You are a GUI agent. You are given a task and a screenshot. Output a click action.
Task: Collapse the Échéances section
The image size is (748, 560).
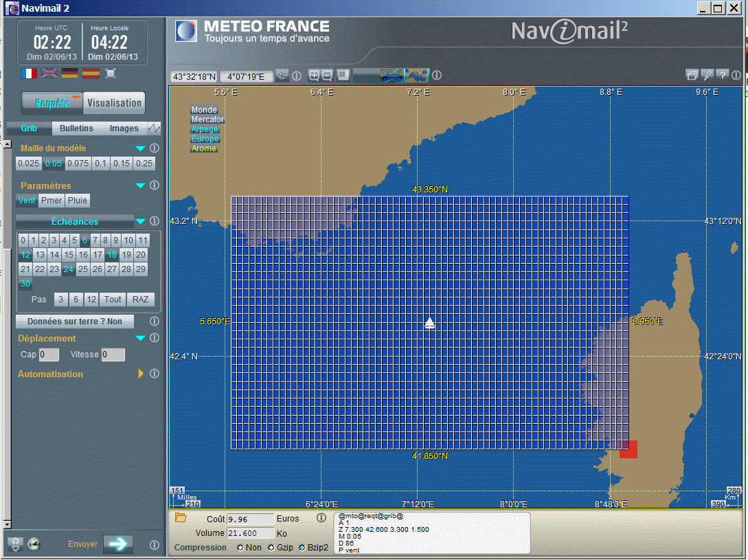[x=140, y=221]
